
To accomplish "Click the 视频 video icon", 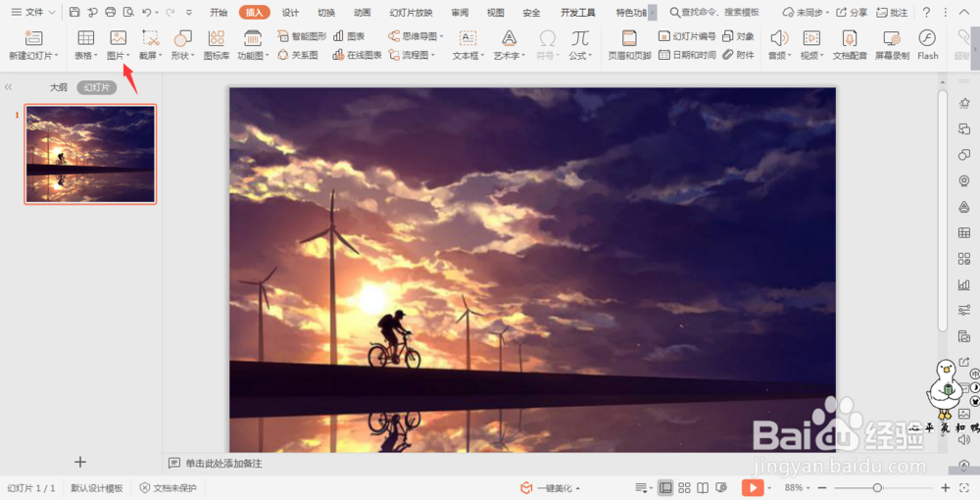I will pos(811,38).
